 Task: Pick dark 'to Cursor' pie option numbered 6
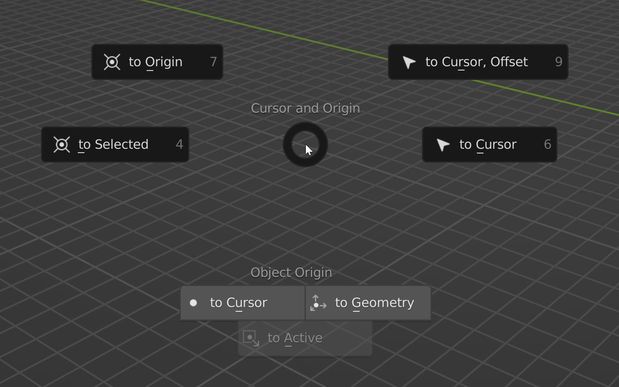[490, 145]
